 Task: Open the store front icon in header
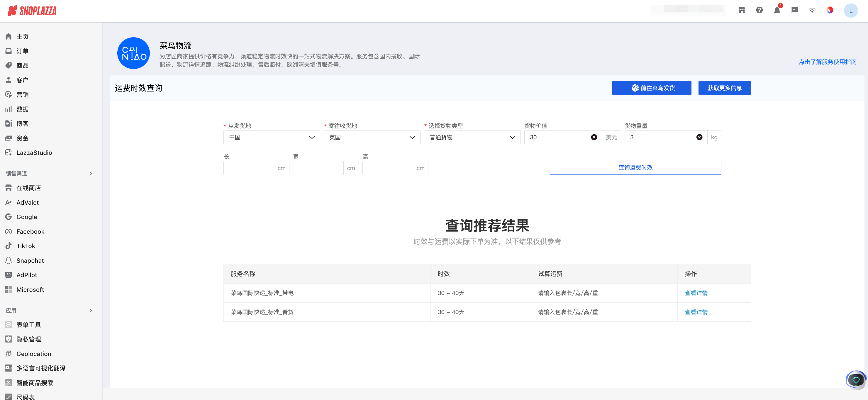click(x=742, y=10)
